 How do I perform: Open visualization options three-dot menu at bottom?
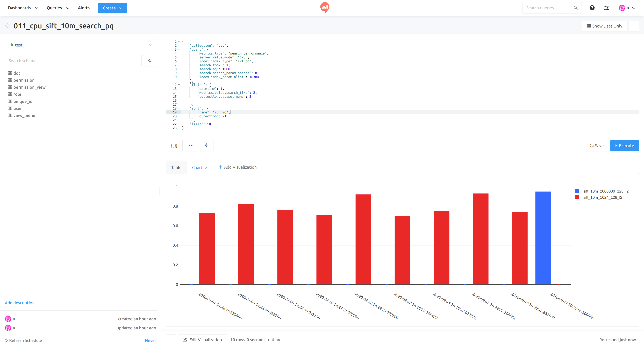tap(171, 340)
